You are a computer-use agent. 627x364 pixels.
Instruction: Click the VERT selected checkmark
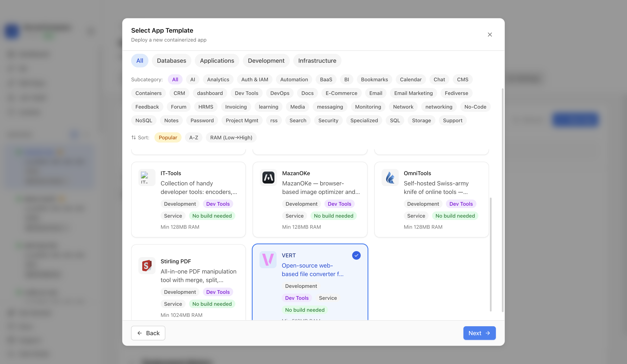point(356,255)
